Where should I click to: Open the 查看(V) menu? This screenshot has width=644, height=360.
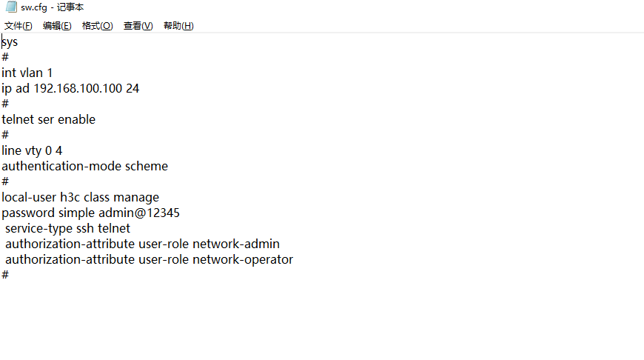pos(138,26)
